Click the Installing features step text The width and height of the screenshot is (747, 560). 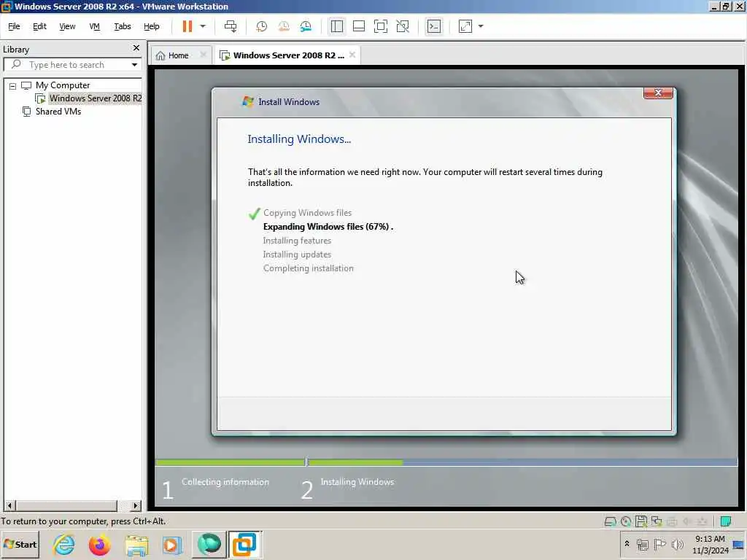298,241
